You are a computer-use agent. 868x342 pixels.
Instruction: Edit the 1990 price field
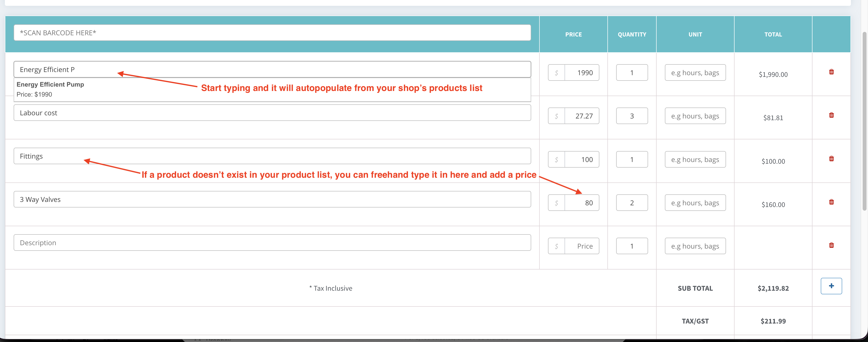pyautogui.click(x=582, y=72)
